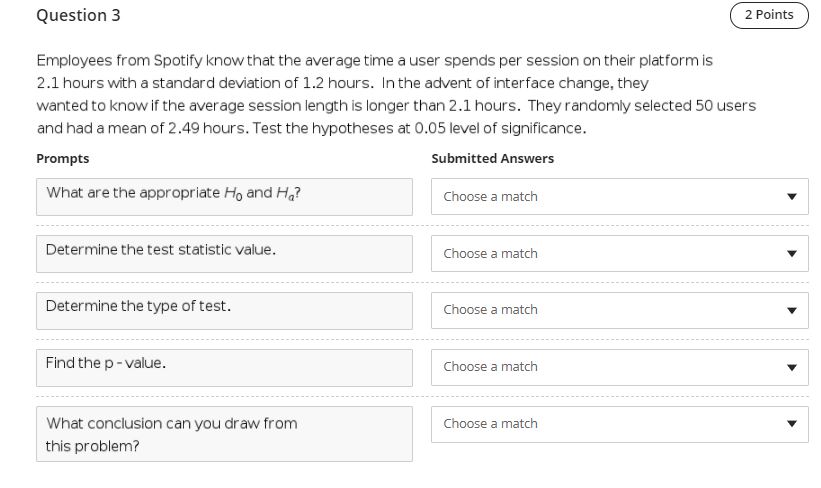Click the arrow icon for test statistic match
Viewport: 821px width, 488px height.
tap(791, 254)
